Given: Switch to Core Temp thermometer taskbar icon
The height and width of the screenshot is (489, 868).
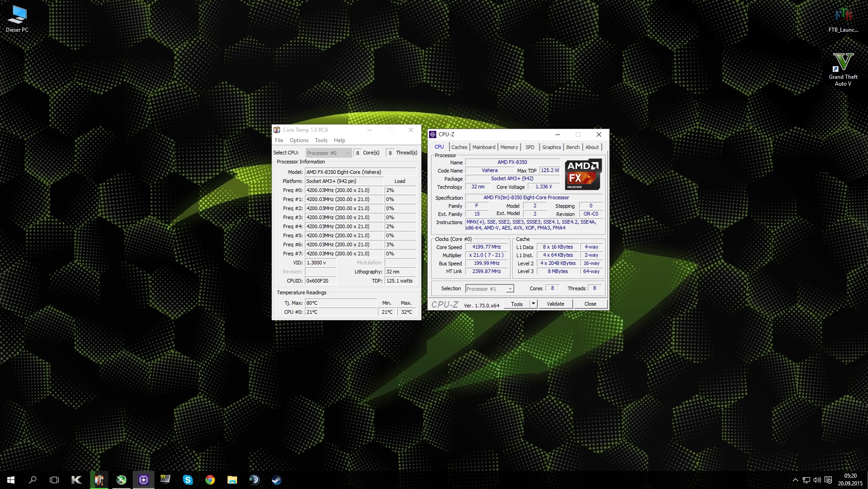Looking at the screenshot, I should point(99,480).
